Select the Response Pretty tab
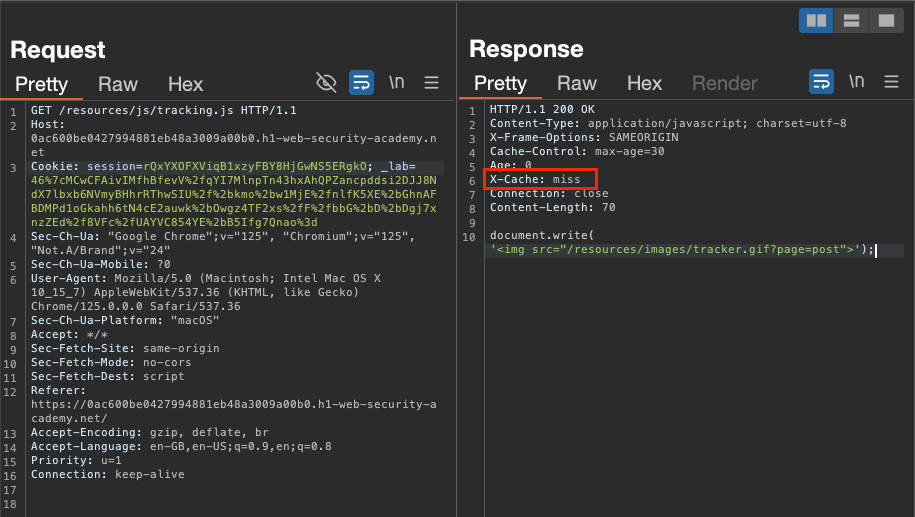 [x=500, y=83]
